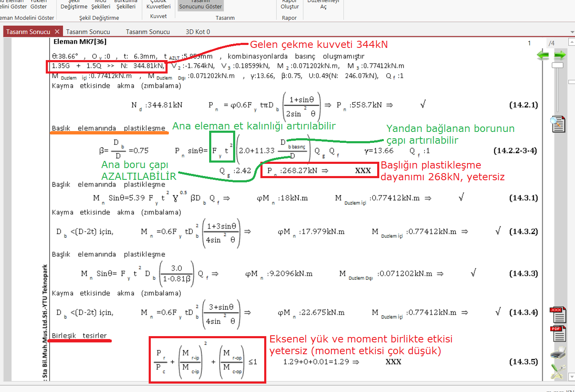Open settings with screwdriver and wrench icon
Screen dimensions: 575x392
click(x=558, y=371)
